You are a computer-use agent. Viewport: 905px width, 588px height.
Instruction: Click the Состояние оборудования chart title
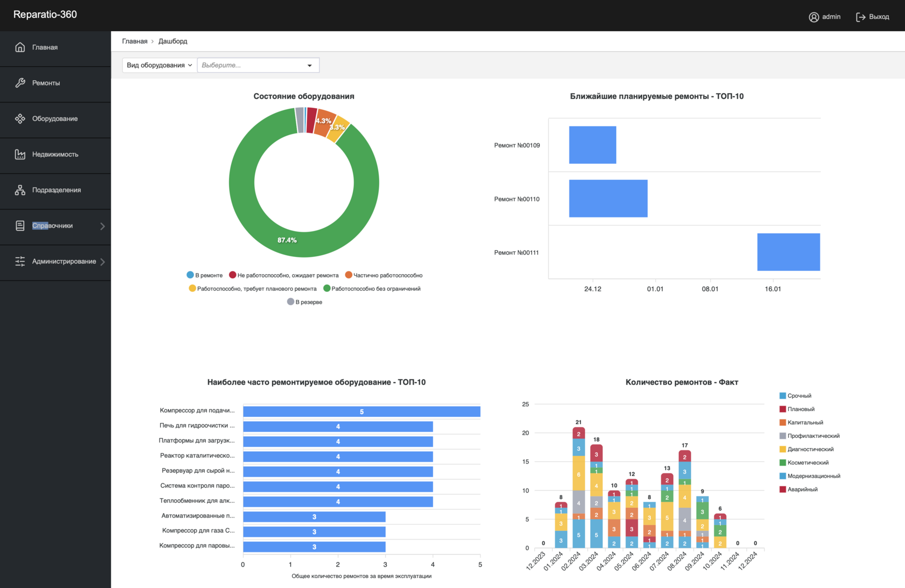point(304,96)
